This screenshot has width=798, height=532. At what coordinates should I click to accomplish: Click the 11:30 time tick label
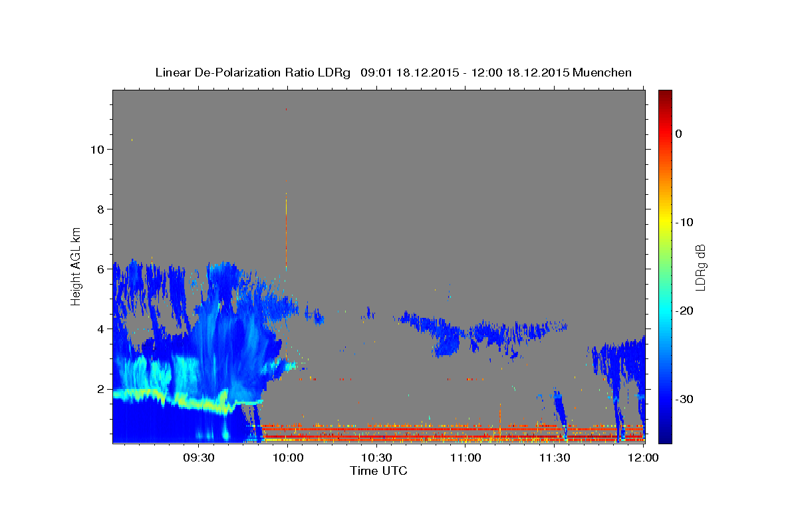[554, 458]
